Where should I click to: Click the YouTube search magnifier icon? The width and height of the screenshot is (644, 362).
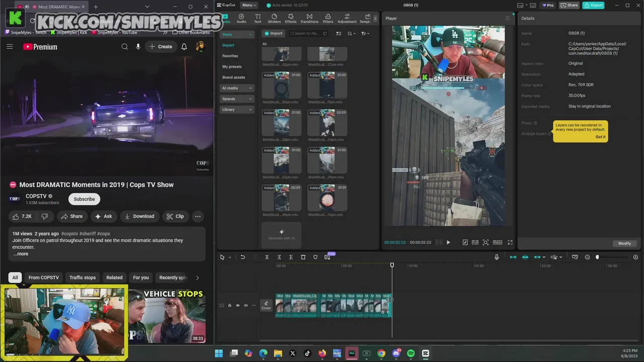click(124, 47)
